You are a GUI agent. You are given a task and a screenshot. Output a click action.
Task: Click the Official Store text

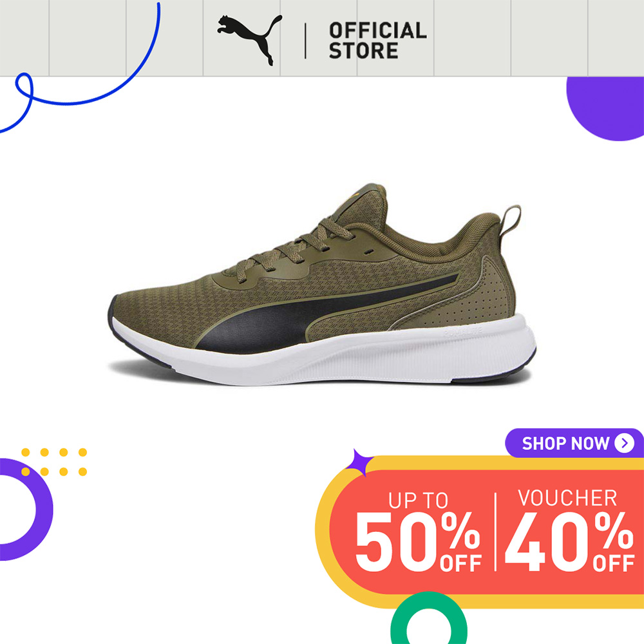pyautogui.click(x=377, y=41)
